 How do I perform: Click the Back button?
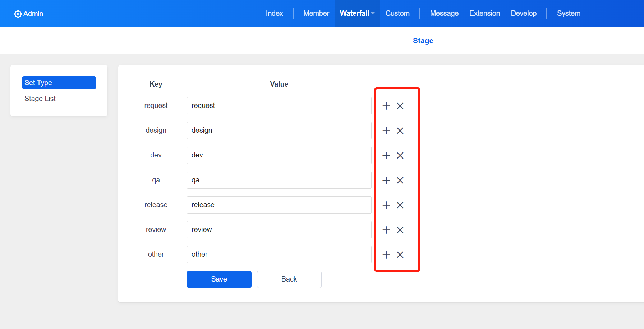(289, 279)
